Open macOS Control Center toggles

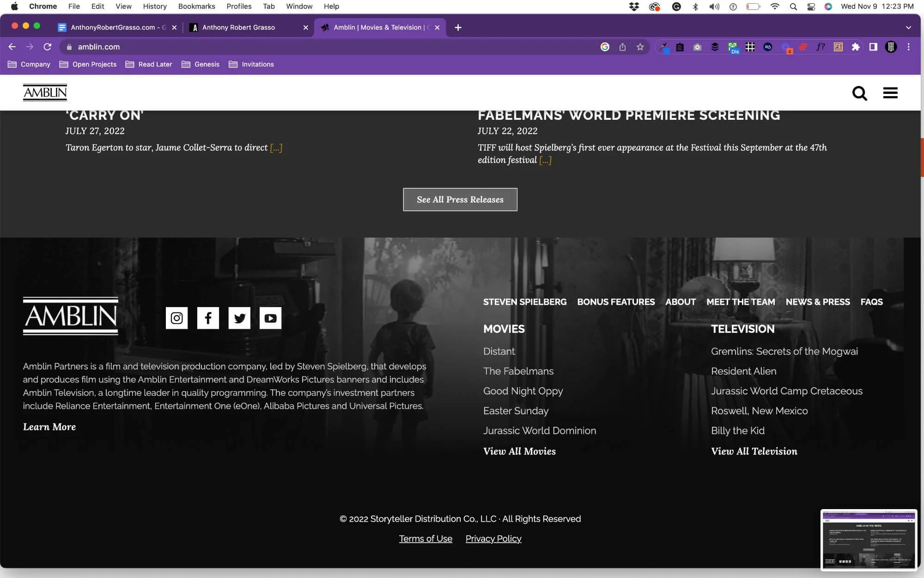(x=811, y=6)
